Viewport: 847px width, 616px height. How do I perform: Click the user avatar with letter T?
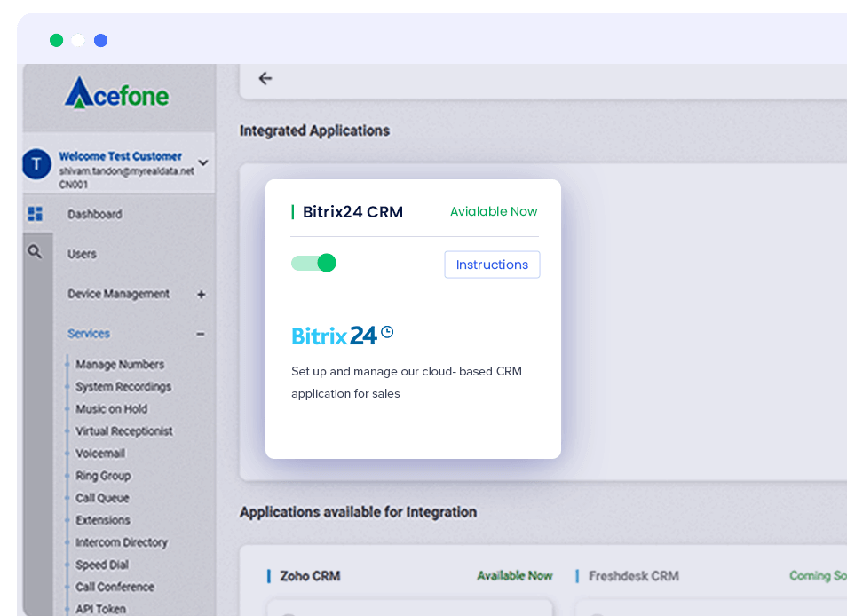pyautogui.click(x=36, y=164)
